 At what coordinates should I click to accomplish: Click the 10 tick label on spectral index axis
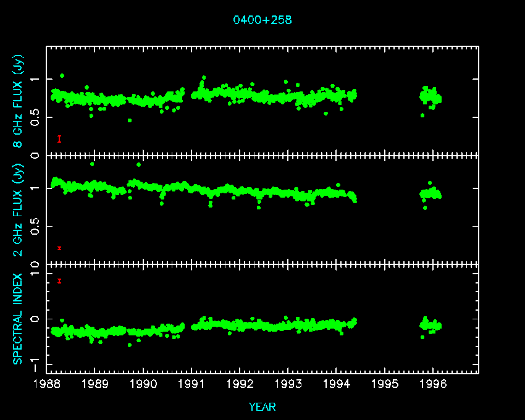click(x=35, y=267)
